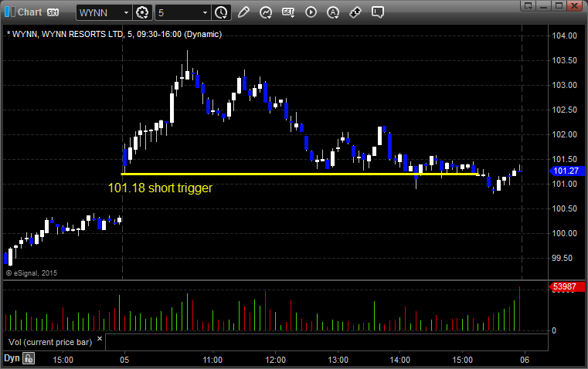Click the 102.50 price axis label
This screenshot has height=369, width=588.
pyautogui.click(x=564, y=110)
